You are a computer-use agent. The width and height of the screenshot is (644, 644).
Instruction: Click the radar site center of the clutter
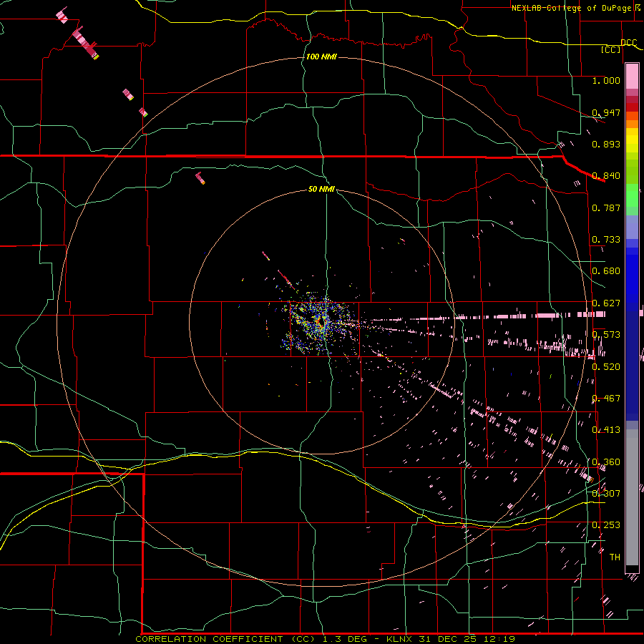tap(323, 321)
